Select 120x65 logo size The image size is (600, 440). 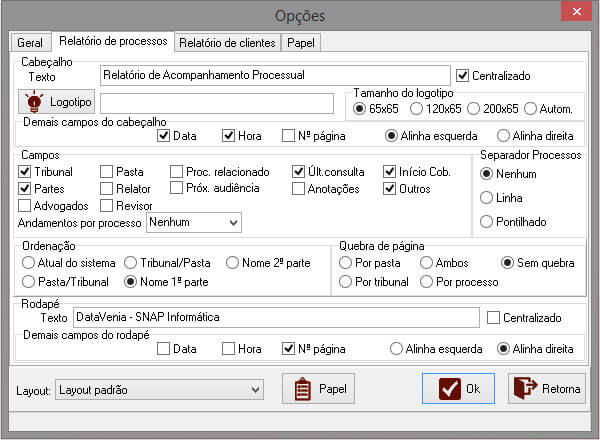click(x=420, y=108)
